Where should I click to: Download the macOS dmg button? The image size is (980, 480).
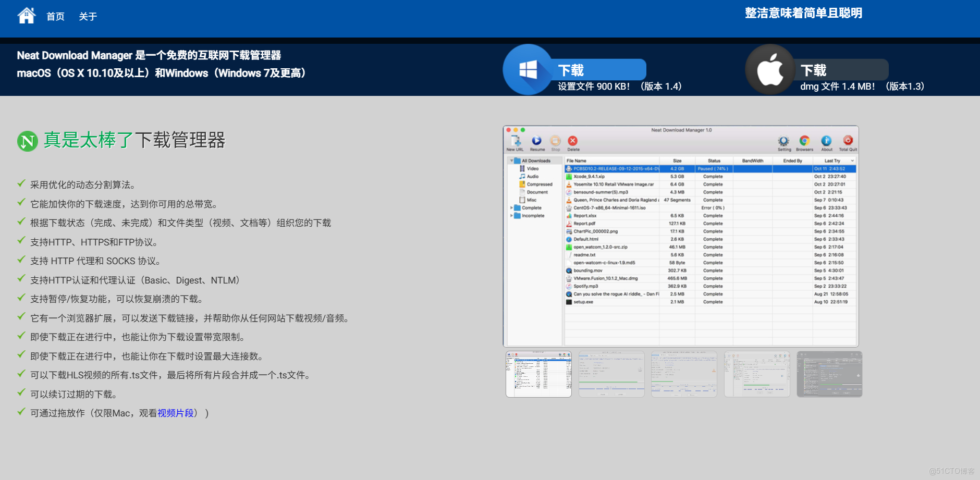point(840,69)
